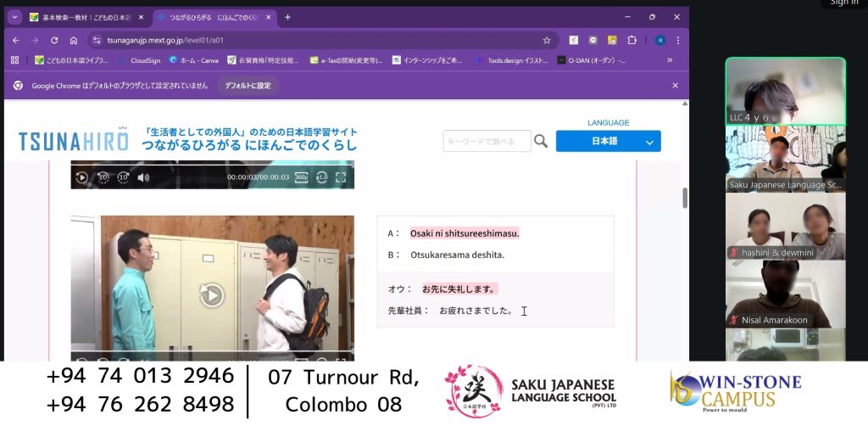The width and height of the screenshot is (868, 426).
Task: Click the magnifier search icon
Action: pyautogui.click(x=541, y=142)
